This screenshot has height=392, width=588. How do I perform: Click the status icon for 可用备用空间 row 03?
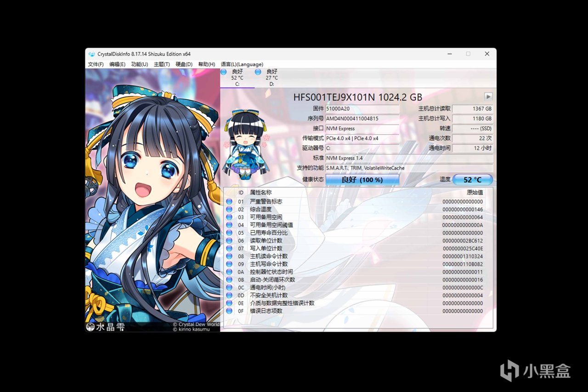[x=229, y=217]
